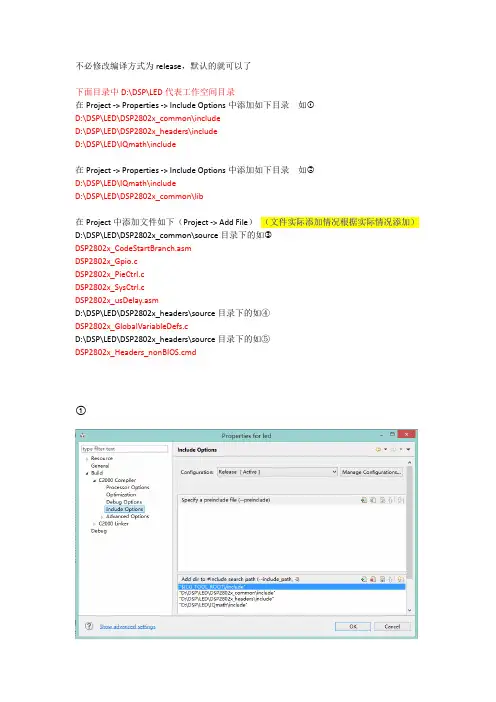This screenshot has height=702, width=496.
Task: Collapse the Build tree node
Action: coord(87,473)
